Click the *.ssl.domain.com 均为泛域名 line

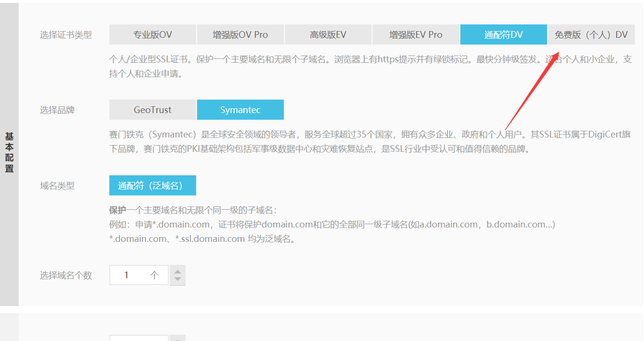(x=202, y=239)
